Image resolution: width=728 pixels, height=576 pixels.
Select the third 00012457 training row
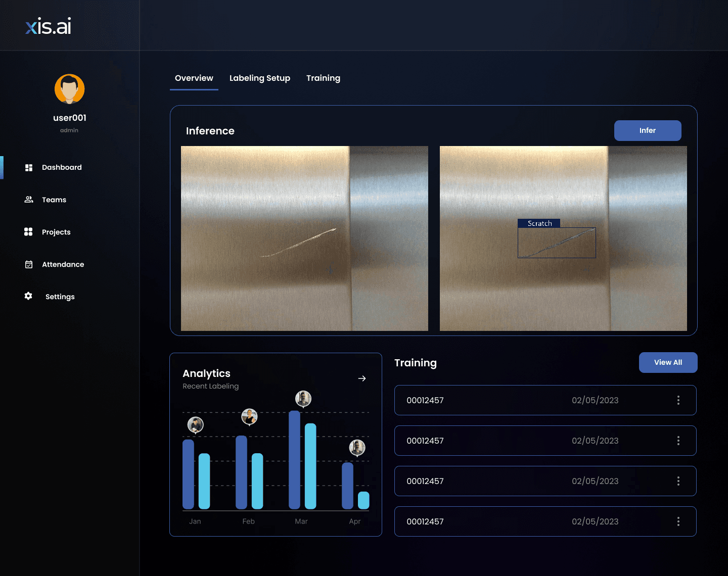click(545, 481)
